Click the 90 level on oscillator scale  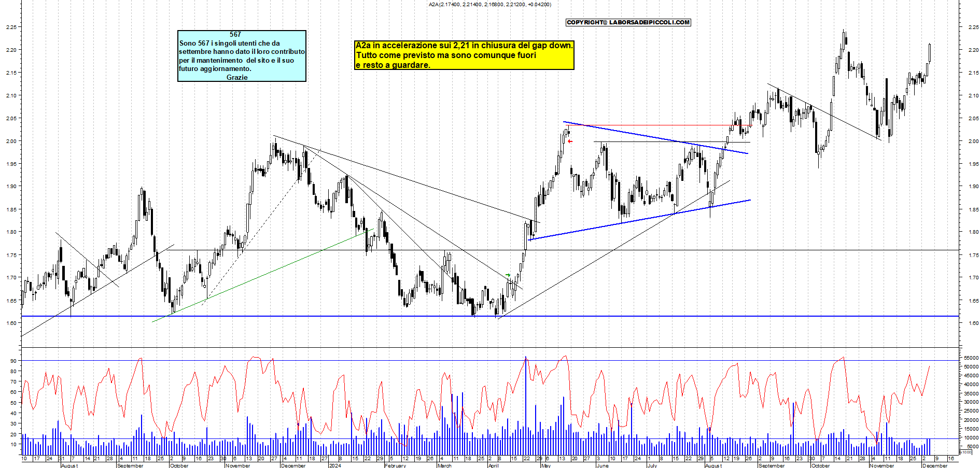(13, 361)
